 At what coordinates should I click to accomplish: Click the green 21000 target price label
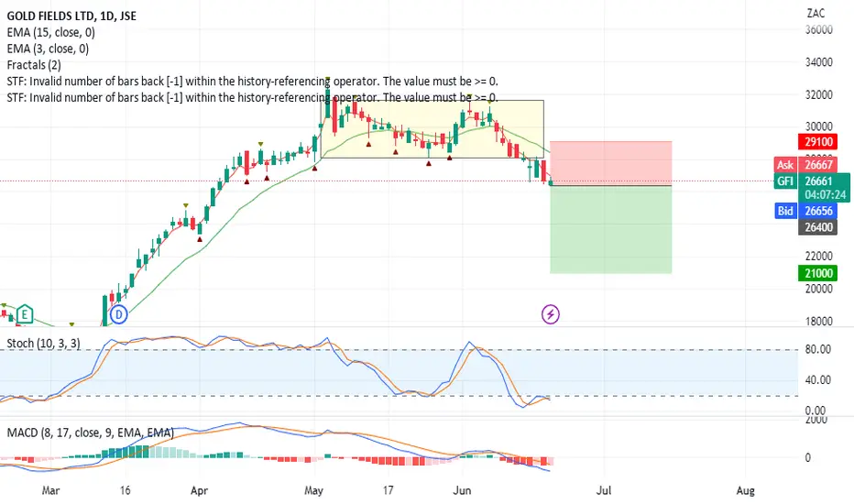[818, 273]
